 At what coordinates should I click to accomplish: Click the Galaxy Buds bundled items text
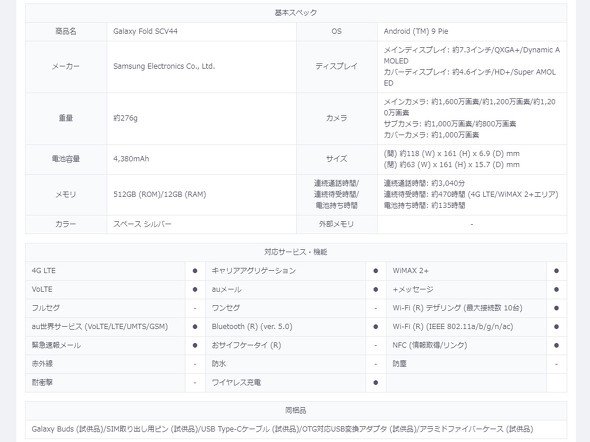(x=282, y=429)
